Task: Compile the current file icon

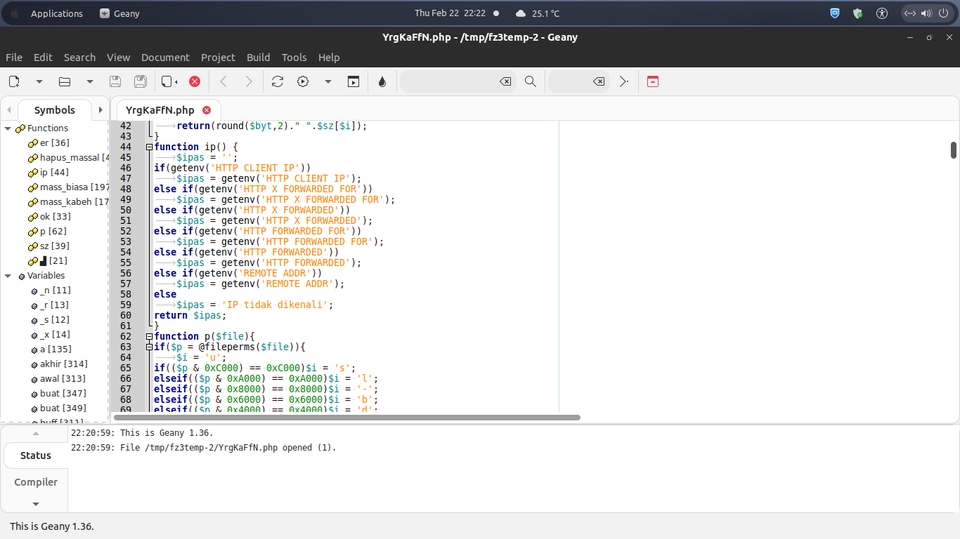Action: tap(277, 81)
